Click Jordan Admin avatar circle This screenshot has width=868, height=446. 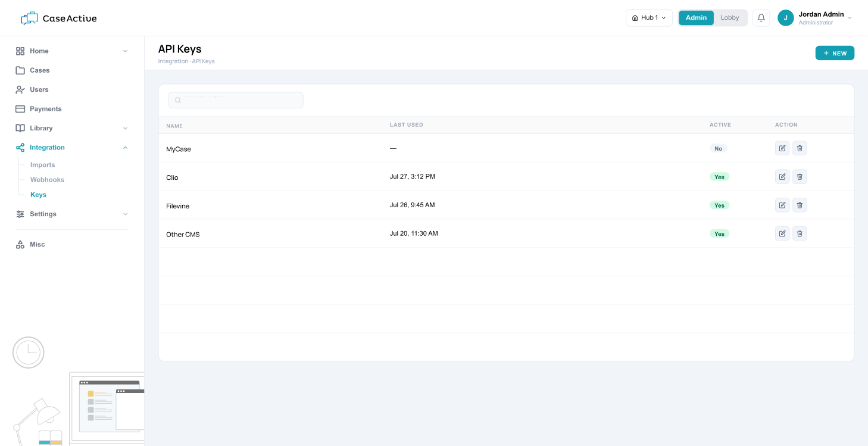click(x=786, y=18)
